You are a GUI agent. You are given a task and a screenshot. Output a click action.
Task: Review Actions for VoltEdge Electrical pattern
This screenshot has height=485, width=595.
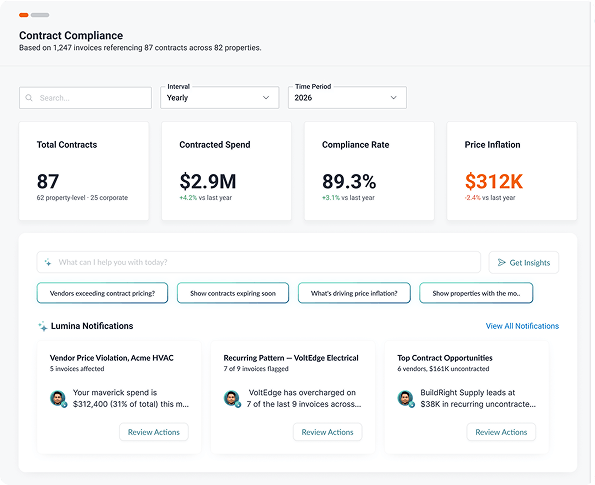(327, 432)
